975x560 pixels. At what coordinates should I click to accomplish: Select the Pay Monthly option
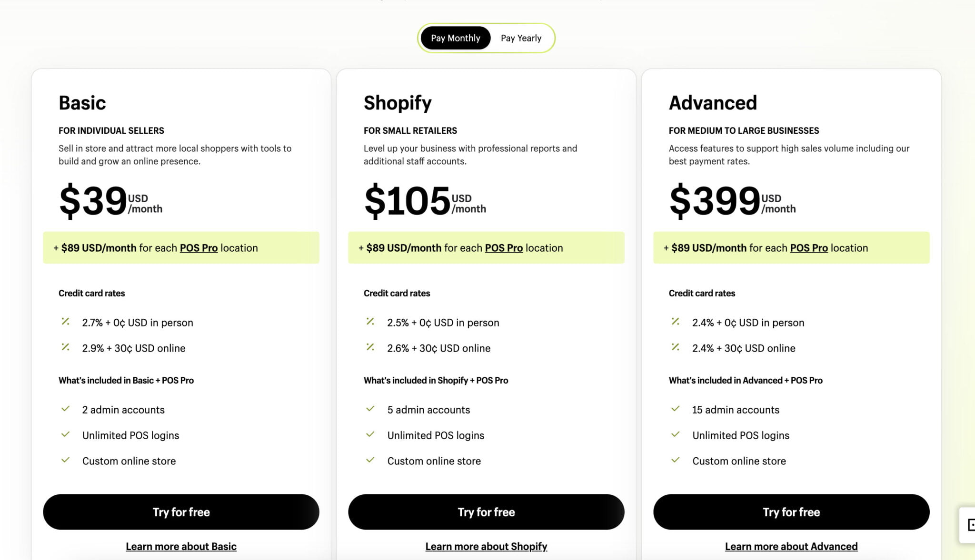pos(455,38)
